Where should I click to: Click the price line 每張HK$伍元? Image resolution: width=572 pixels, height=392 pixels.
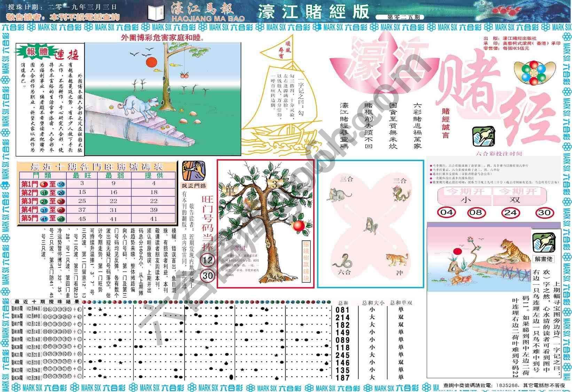[x=516, y=48]
